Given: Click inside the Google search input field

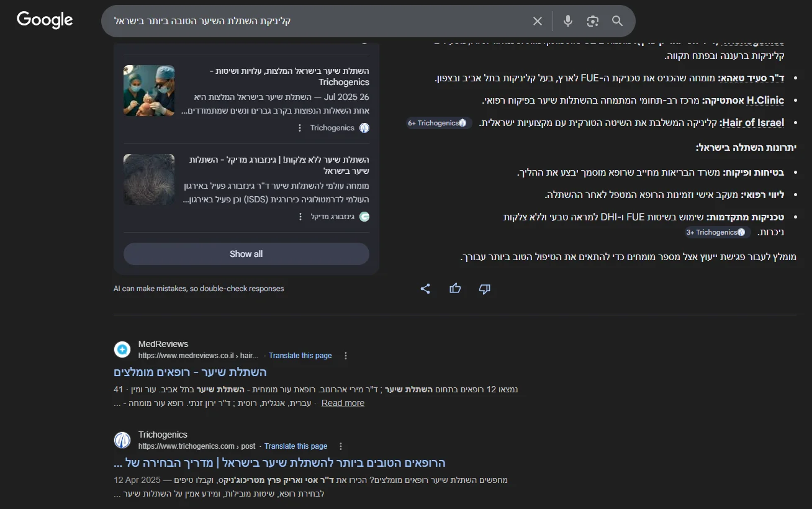Looking at the screenshot, I should point(310,21).
